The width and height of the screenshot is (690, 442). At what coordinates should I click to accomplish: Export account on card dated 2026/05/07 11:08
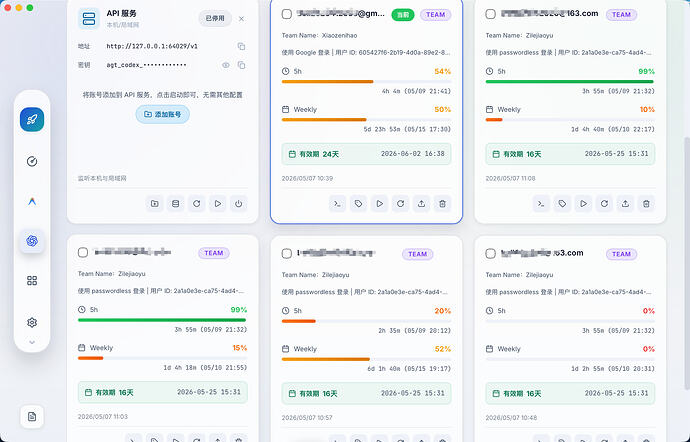625,204
